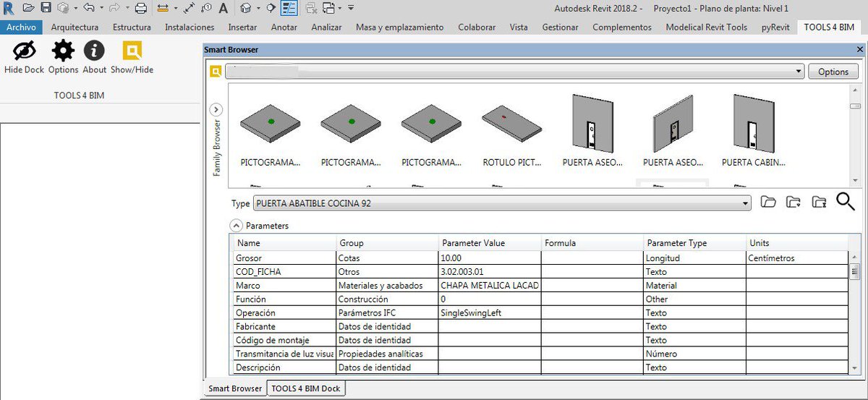The image size is (868, 400).
Task: Select the ROTULO PICT... family thumbnail
Action: (512, 133)
